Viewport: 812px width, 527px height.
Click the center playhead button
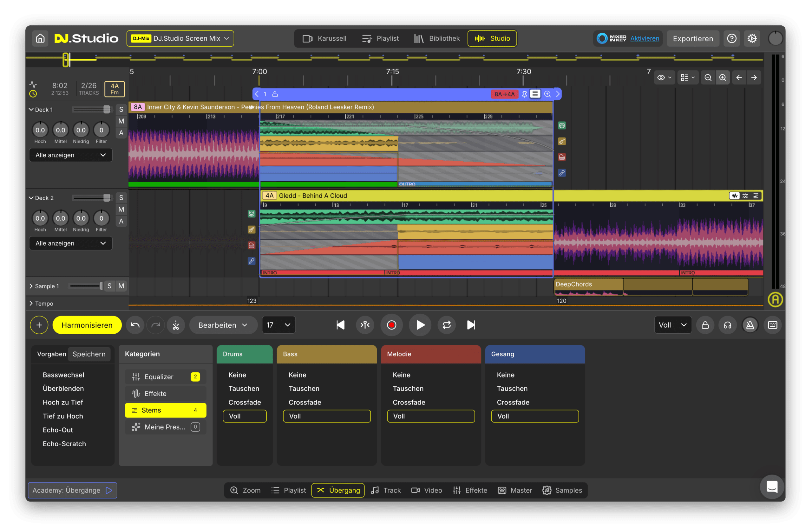pos(365,325)
